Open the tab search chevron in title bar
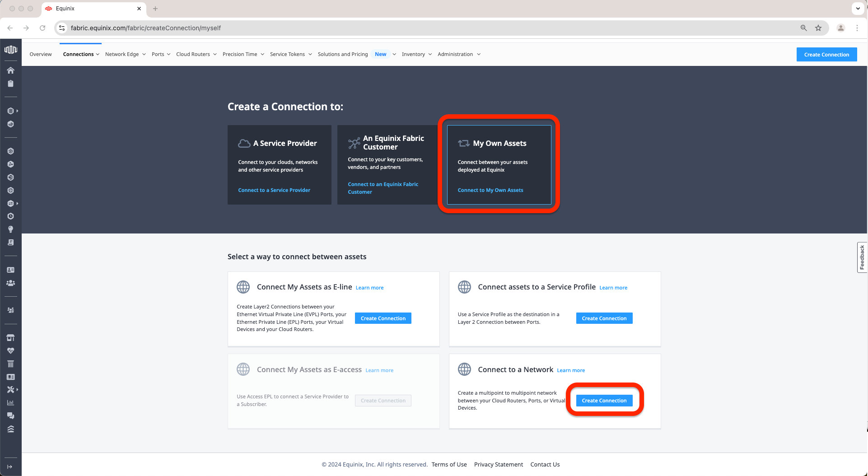 point(858,9)
